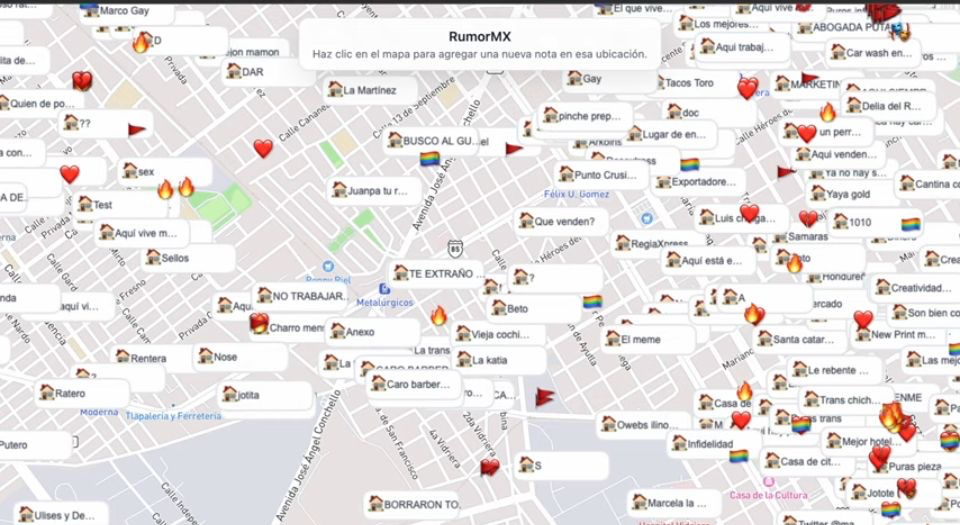Click the Félix U. Gómez map label
This screenshot has width=960, height=525.
click(x=576, y=194)
